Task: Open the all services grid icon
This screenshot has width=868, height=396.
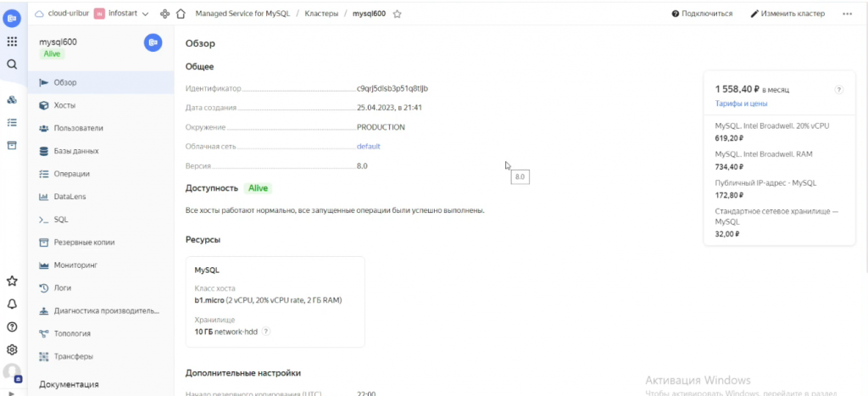Action: pyautogui.click(x=12, y=42)
